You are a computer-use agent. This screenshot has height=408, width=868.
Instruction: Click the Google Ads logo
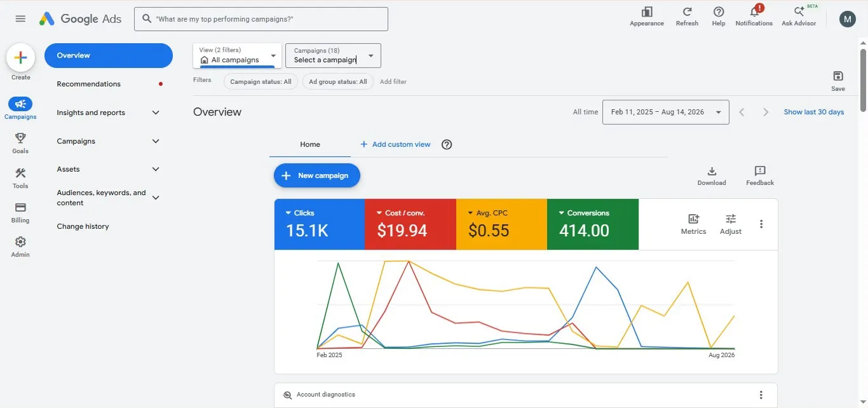80,19
